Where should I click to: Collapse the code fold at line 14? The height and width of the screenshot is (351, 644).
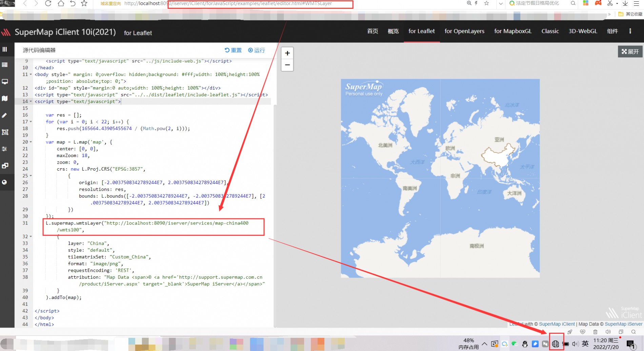tap(31, 101)
